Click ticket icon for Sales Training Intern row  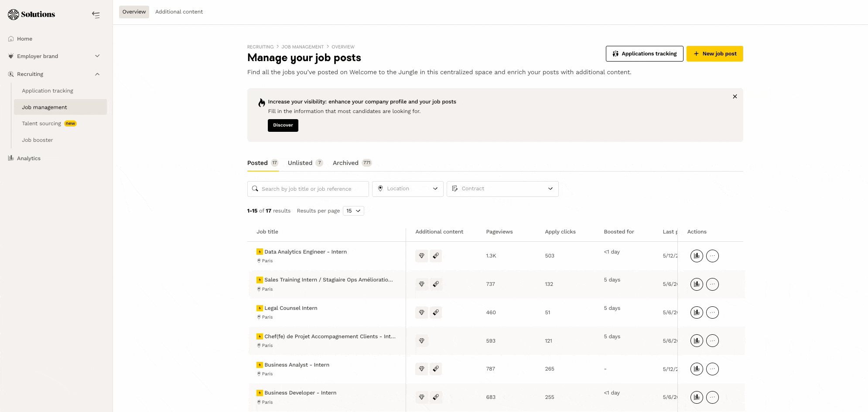click(436, 284)
